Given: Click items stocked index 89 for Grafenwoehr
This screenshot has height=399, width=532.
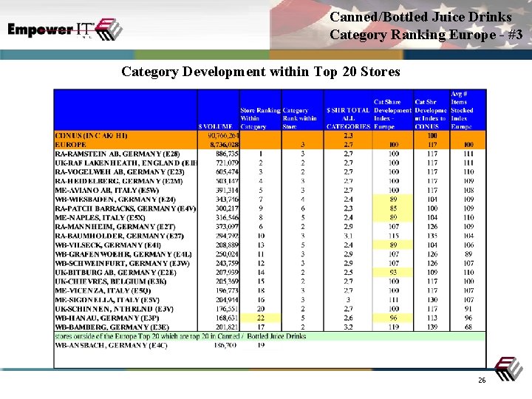Looking at the screenshot, I should pos(468,254).
